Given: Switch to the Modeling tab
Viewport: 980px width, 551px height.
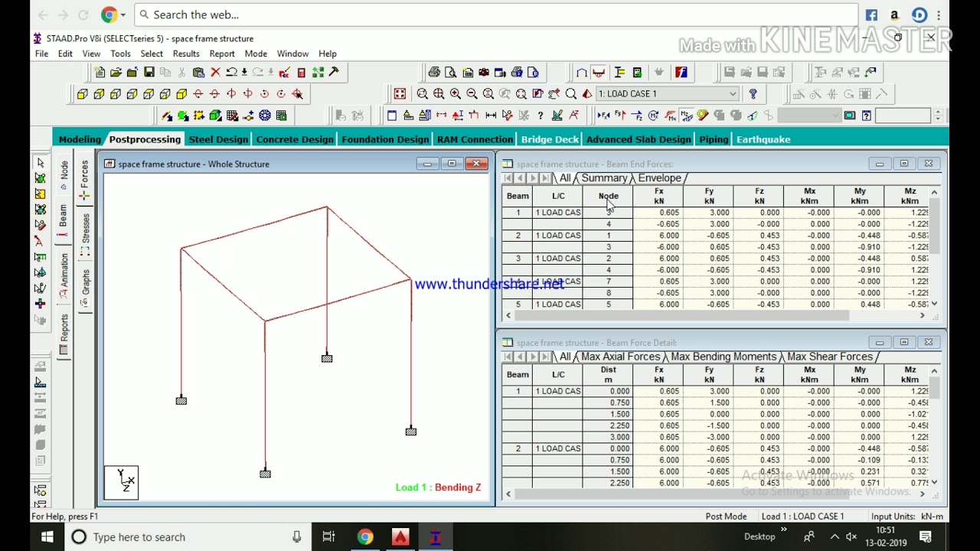Looking at the screenshot, I should [x=80, y=139].
